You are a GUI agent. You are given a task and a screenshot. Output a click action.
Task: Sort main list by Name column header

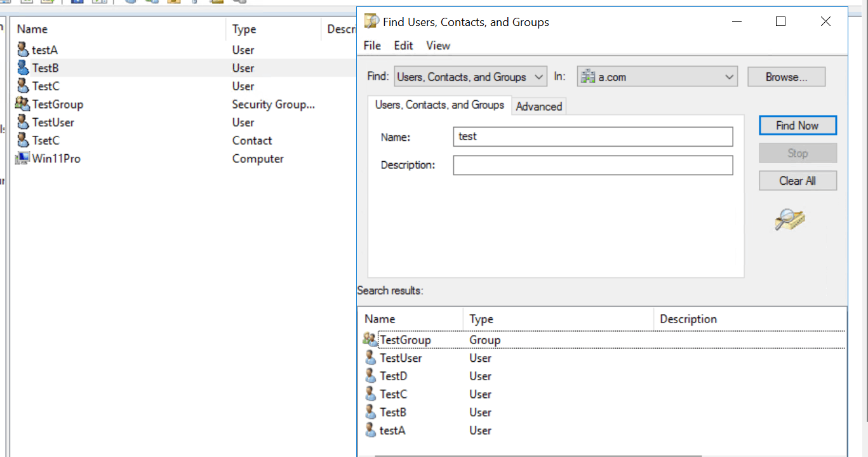(x=118, y=29)
